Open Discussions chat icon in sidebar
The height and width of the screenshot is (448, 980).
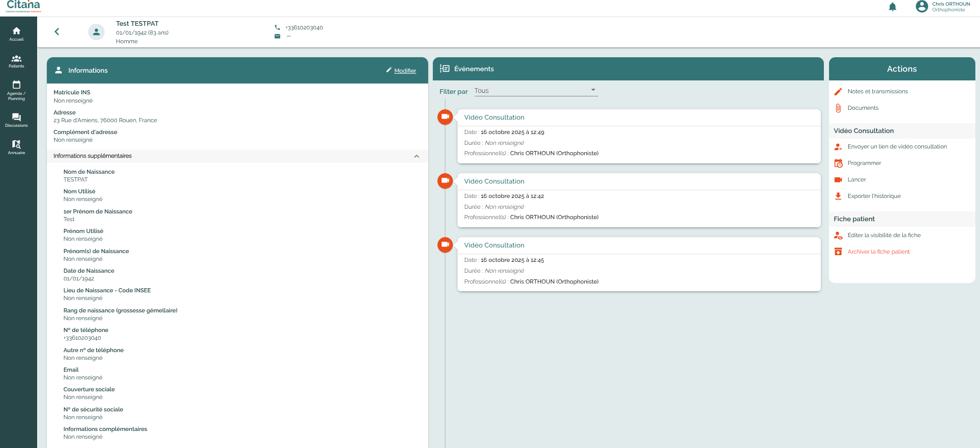pyautogui.click(x=16, y=120)
